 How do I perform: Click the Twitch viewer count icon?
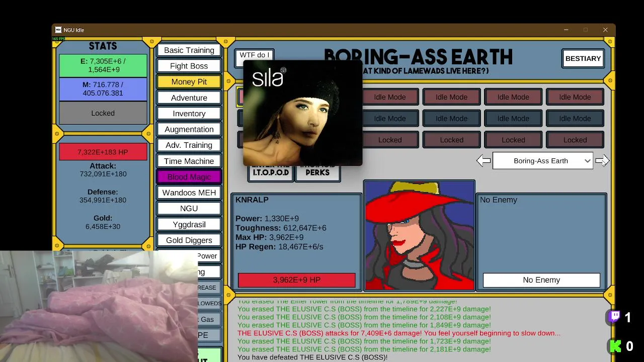point(614,317)
